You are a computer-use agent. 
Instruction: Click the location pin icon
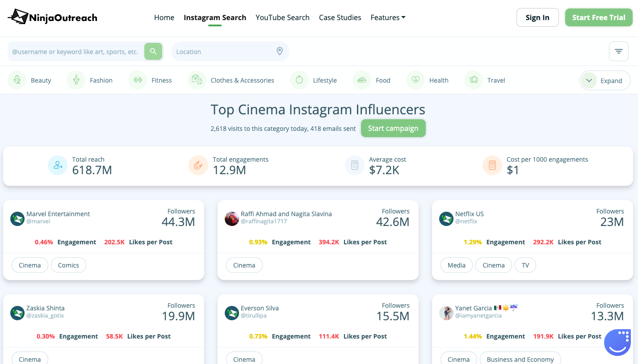280,51
